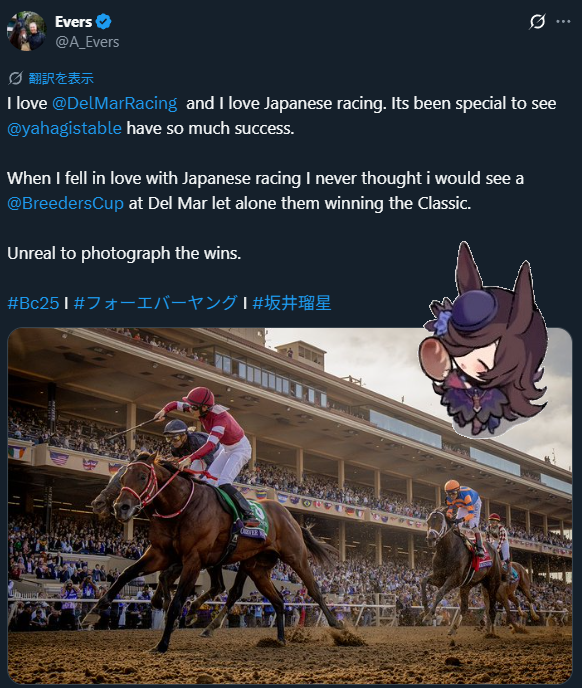This screenshot has width=582, height=688.
Task: Show translation via 翻訳を表示 link
Action: point(61,79)
